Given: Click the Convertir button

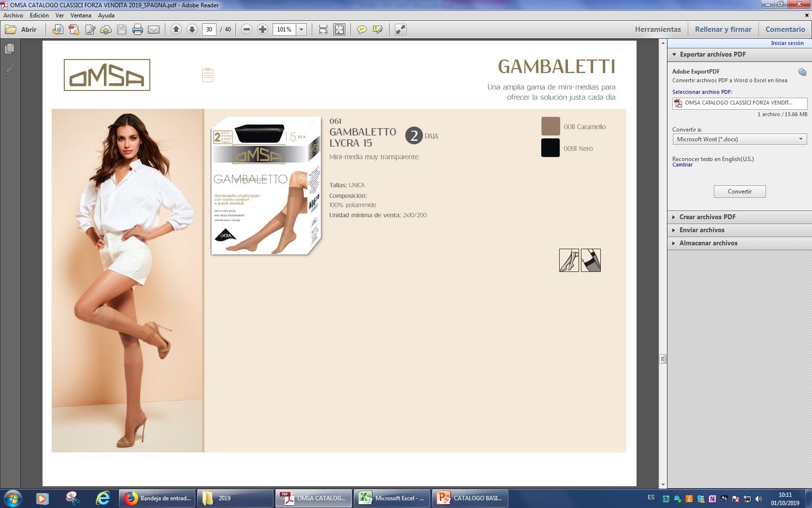Looking at the screenshot, I should point(739,192).
